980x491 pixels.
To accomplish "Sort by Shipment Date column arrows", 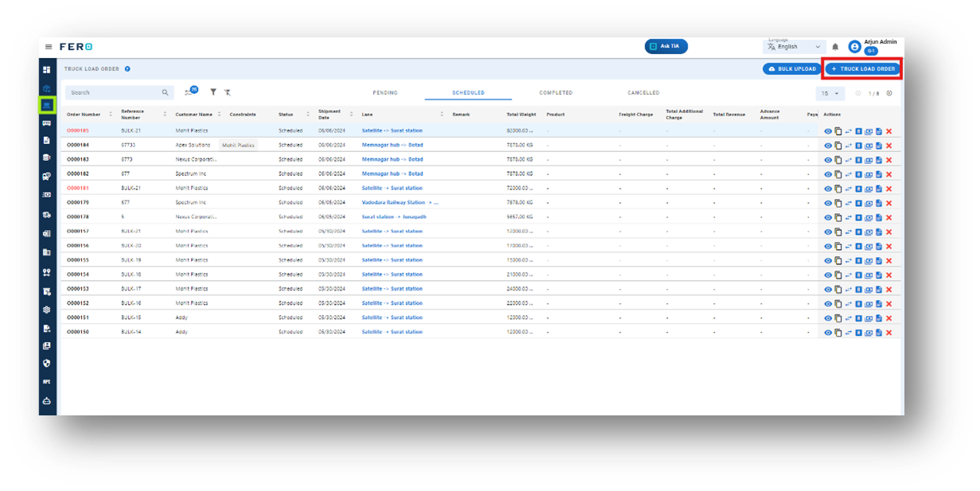I will click(x=352, y=115).
